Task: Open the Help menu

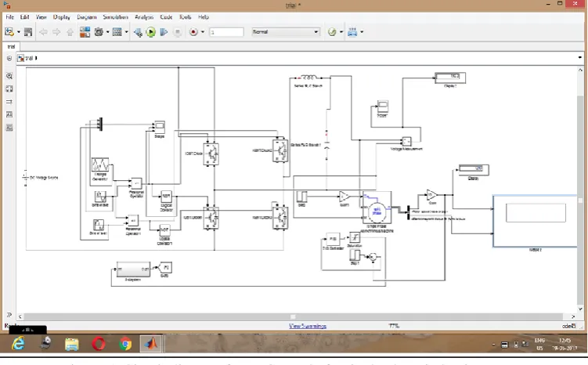Action: 204,17
